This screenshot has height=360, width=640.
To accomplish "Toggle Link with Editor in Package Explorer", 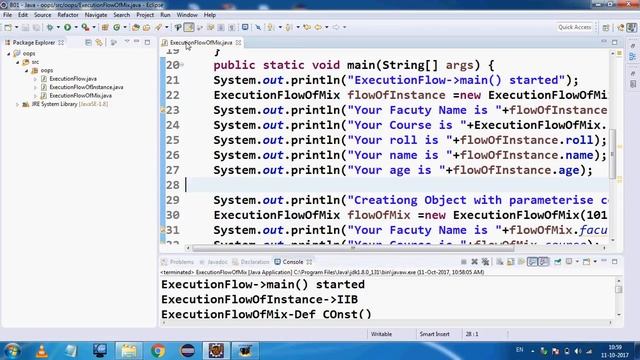I will (99, 42).
